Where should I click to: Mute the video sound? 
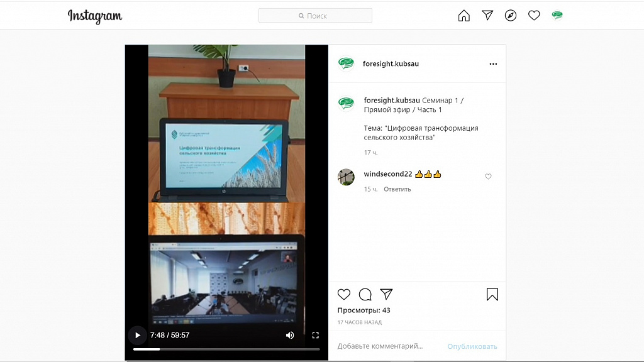(x=290, y=336)
